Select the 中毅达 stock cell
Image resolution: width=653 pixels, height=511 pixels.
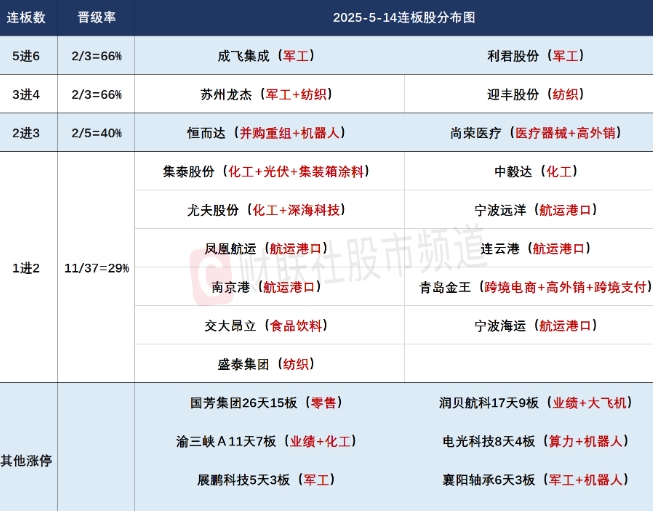(x=536, y=172)
